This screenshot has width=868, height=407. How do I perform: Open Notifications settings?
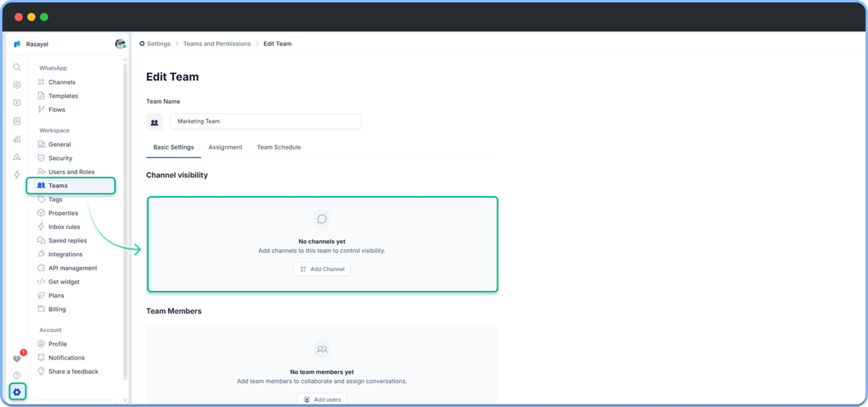tap(67, 358)
